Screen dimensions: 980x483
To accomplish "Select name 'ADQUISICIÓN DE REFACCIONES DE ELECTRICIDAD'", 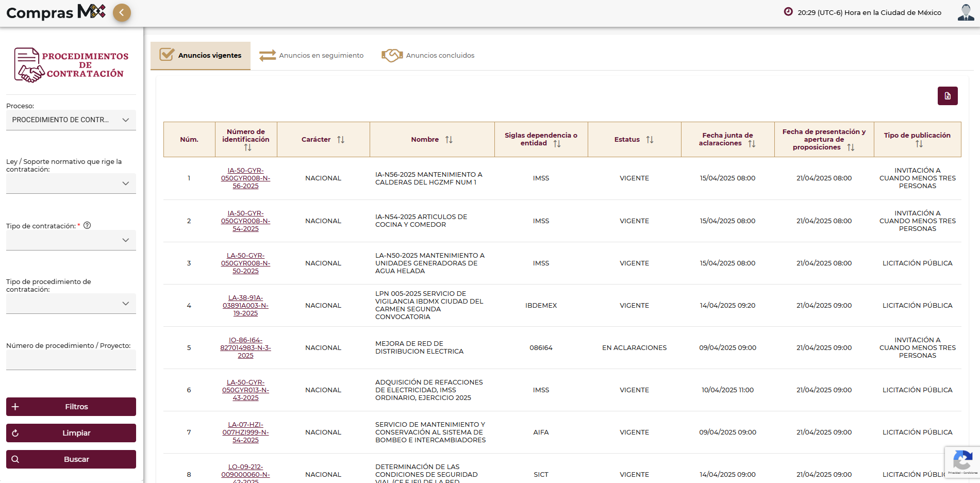I will [x=429, y=390].
